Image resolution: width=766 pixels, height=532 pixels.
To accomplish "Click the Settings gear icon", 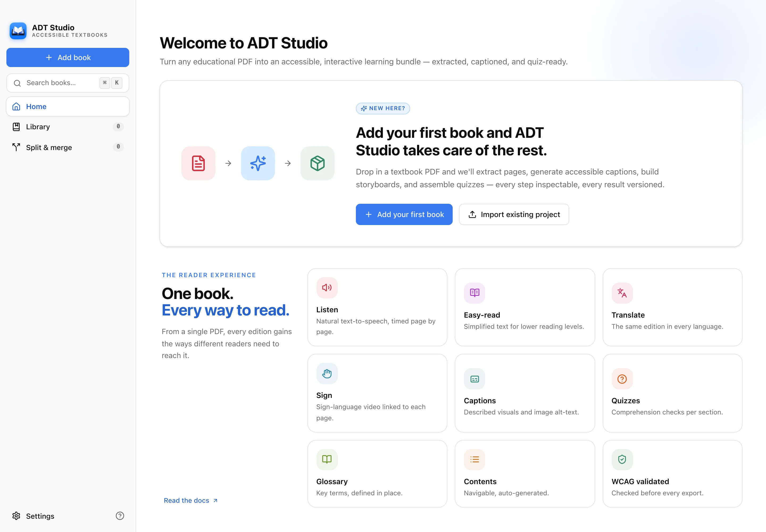I will point(16,516).
